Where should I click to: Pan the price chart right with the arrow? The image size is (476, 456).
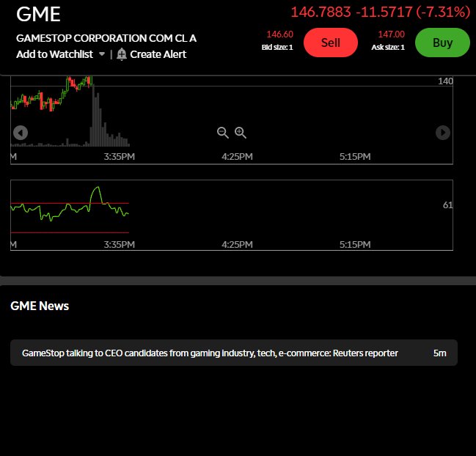pos(443,133)
